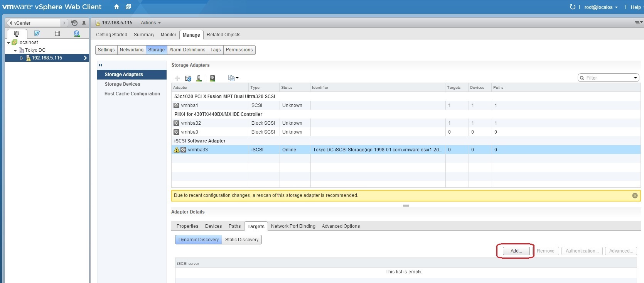Dismiss the rescan recommendation warning

click(x=635, y=196)
